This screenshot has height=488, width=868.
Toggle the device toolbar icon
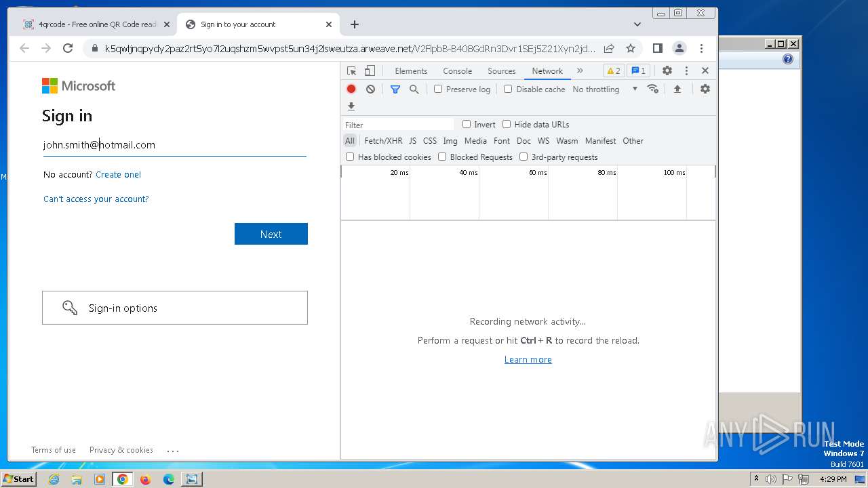pos(370,70)
